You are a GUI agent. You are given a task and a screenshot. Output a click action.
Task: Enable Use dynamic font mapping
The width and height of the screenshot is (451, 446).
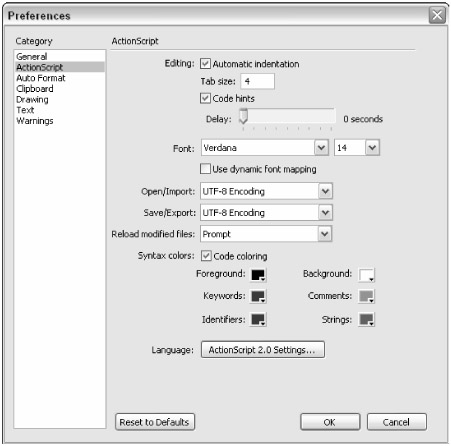pos(205,169)
